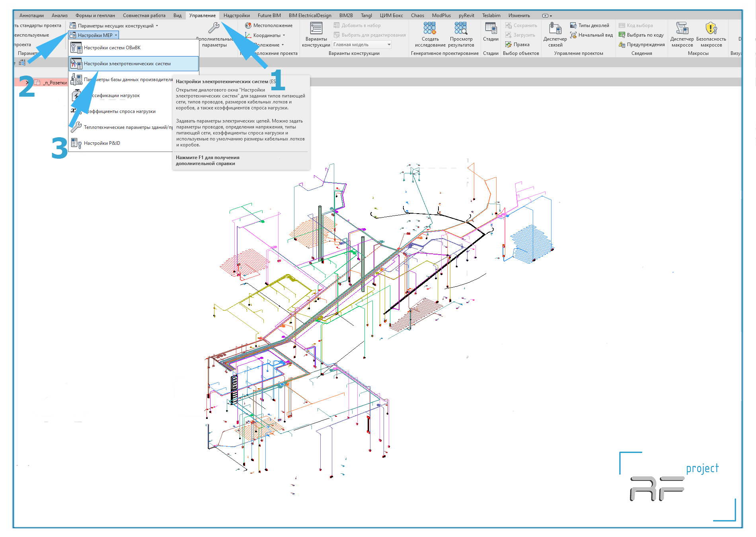Screen dimensions: 756x537
Task: Click Создать исследование icon
Action: click(430, 28)
